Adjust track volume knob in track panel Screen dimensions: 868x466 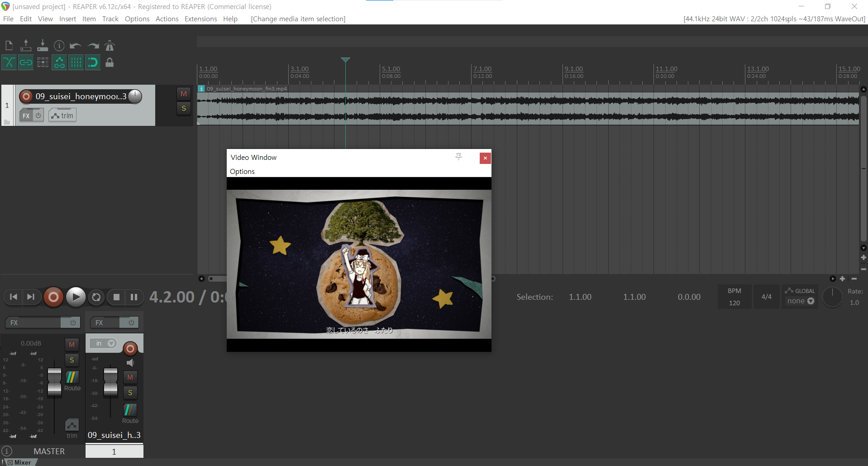[135, 96]
